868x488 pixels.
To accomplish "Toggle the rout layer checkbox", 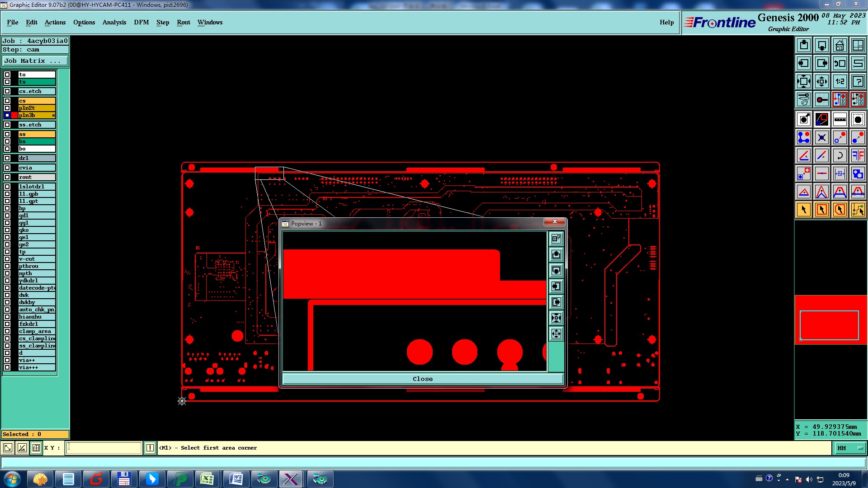I will tap(7, 177).
